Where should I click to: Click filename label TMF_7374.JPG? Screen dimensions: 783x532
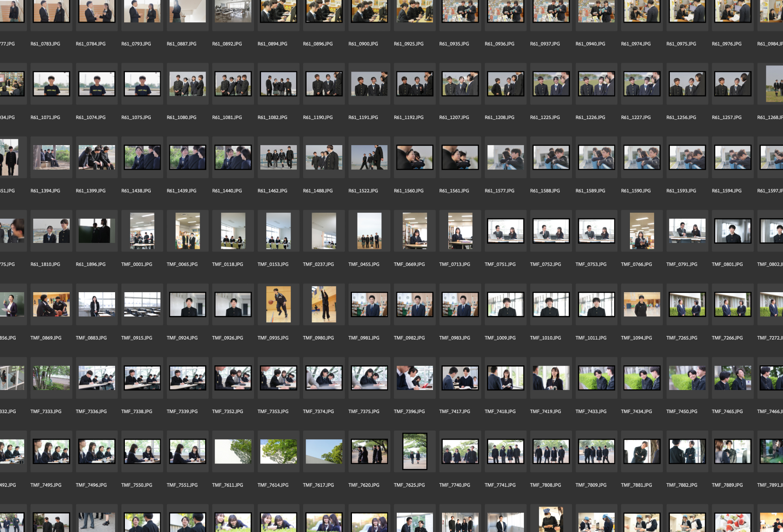pyautogui.click(x=318, y=412)
